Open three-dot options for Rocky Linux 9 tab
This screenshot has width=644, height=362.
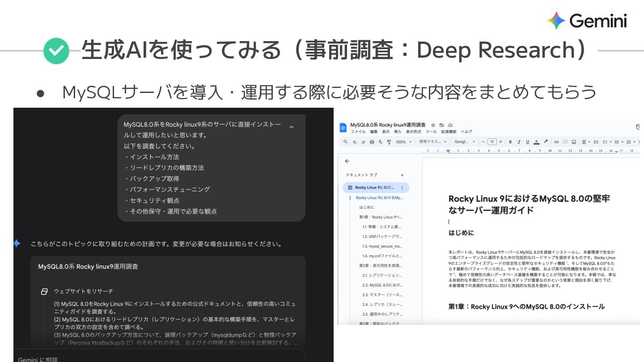(x=402, y=188)
